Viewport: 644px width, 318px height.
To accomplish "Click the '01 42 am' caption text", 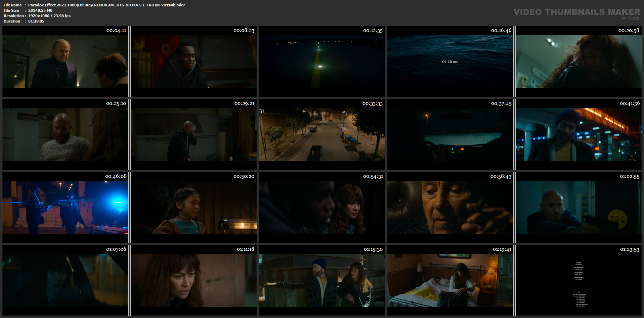I will [450, 62].
